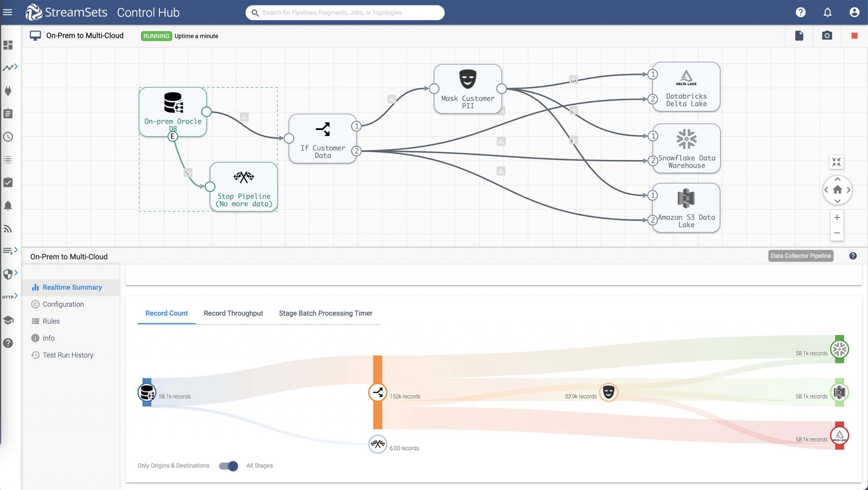
Task: Open the Subscriptions feed sidebar icon
Action: coord(8,229)
